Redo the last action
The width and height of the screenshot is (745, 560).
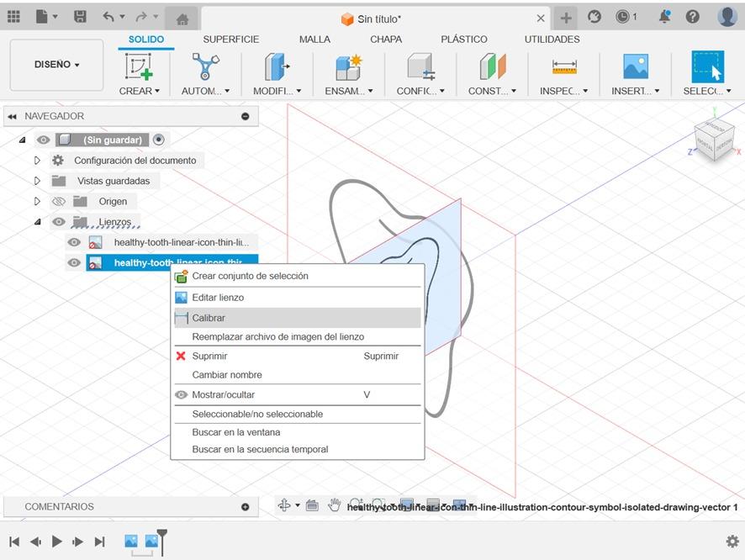pos(141,17)
